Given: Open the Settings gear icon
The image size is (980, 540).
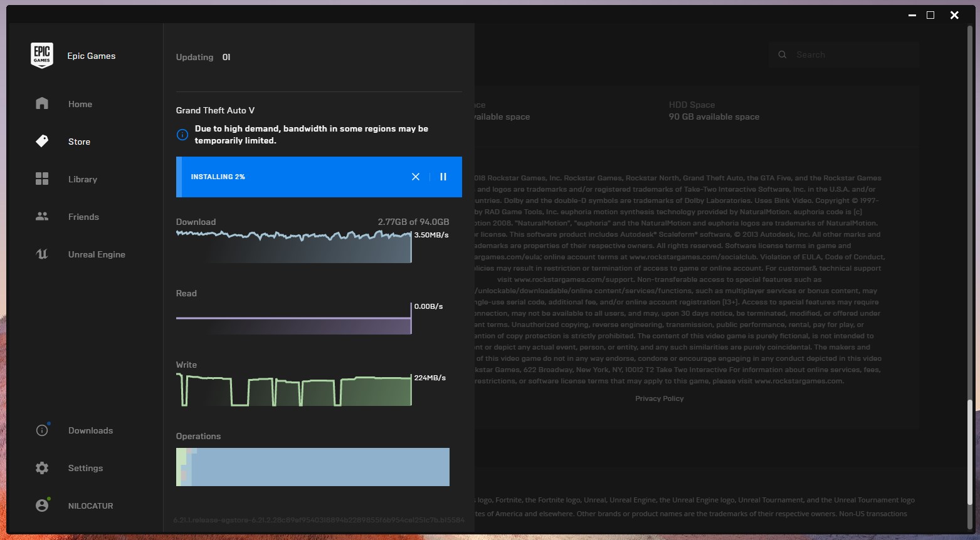Looking at the screenshot, I should coord(42,468).
